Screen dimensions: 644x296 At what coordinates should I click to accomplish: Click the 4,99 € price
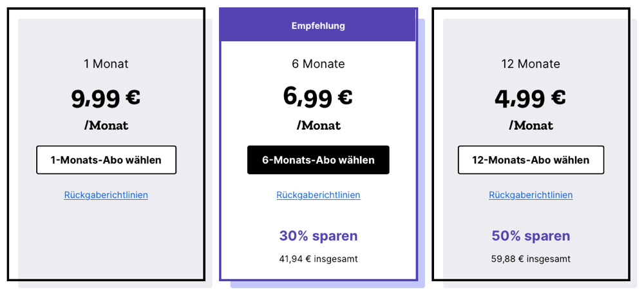[531, 98]
